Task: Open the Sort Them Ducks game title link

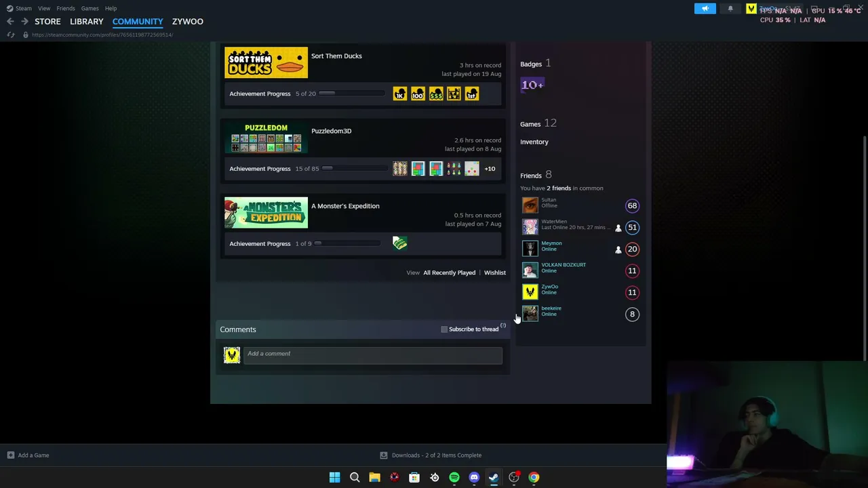Action: (x=336, y=56)
